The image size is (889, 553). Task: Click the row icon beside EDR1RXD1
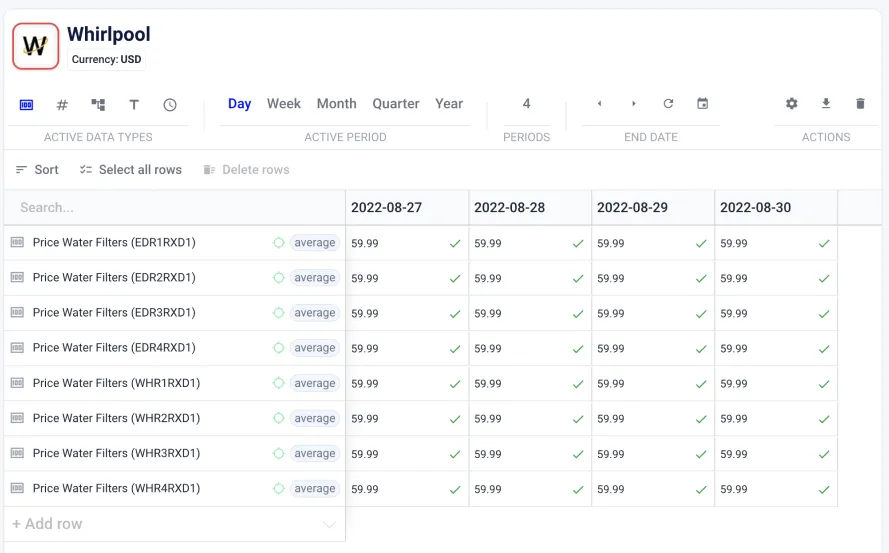[18, 243]
